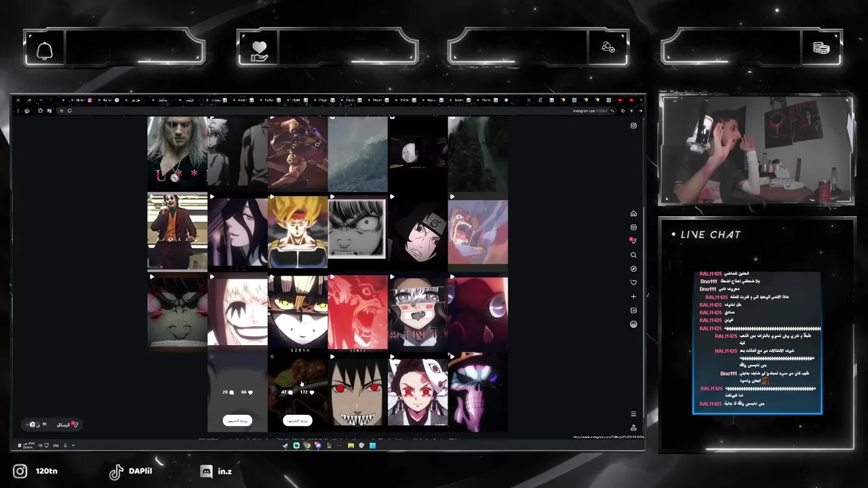Click the Meta apps icon at sidebar bottom
This screenshot has height=488, width=868.
633,428
